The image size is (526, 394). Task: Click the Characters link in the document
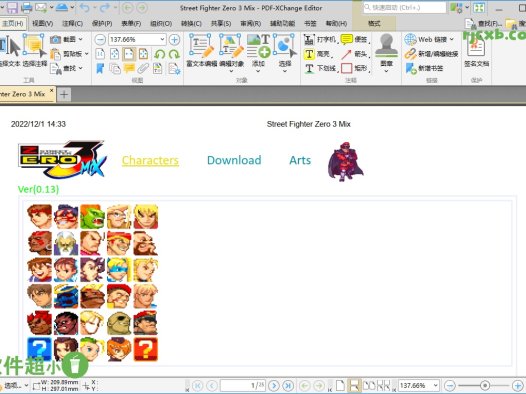[150, 160]
